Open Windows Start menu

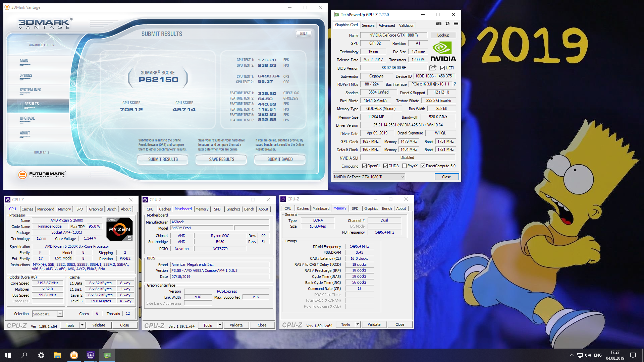click(8, 355)
